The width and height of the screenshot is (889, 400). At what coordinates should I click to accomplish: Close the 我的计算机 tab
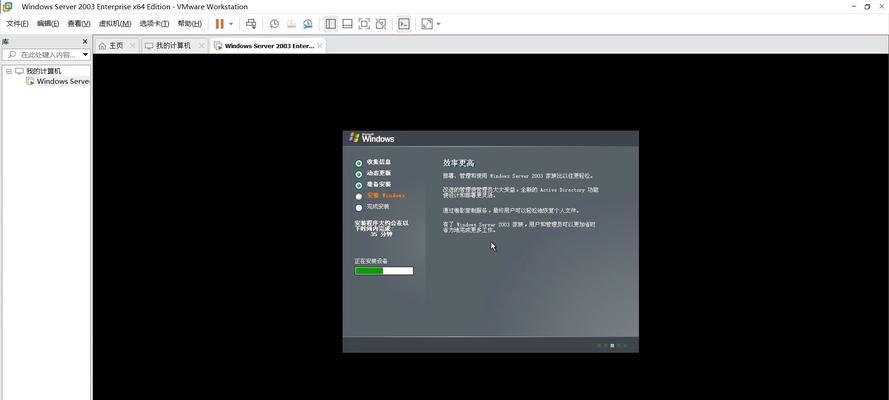tap(201, 46)
